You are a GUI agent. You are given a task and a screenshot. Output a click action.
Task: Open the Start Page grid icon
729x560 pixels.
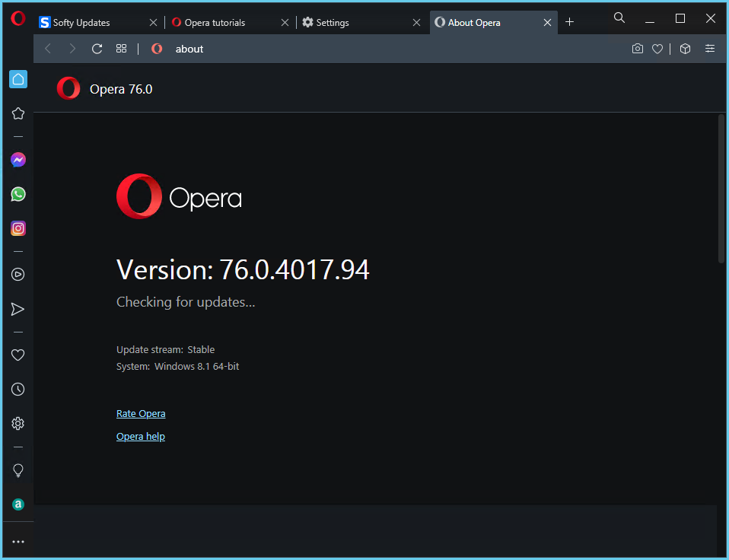coord(121,49)
